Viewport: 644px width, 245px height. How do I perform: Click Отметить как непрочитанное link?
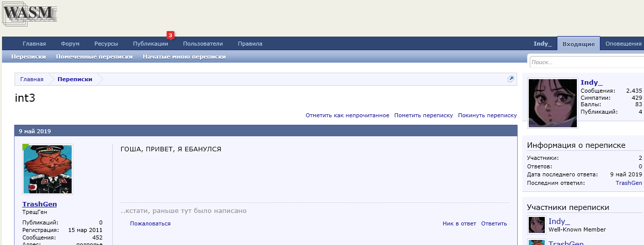pyautogui.click(x=347, y=115)
